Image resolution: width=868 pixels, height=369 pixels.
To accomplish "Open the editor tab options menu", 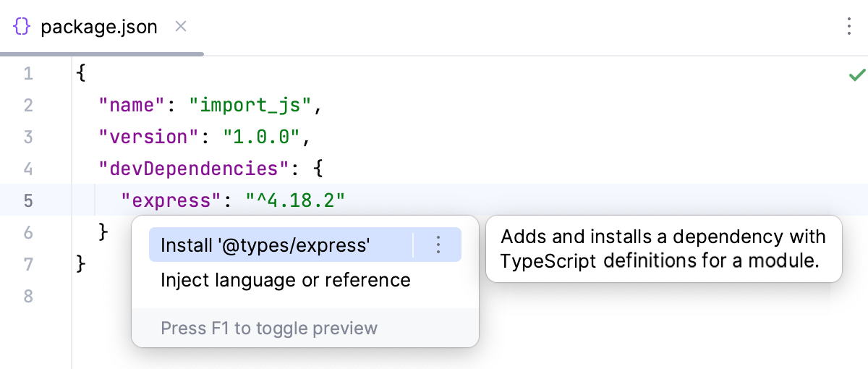I will point(849,27).
